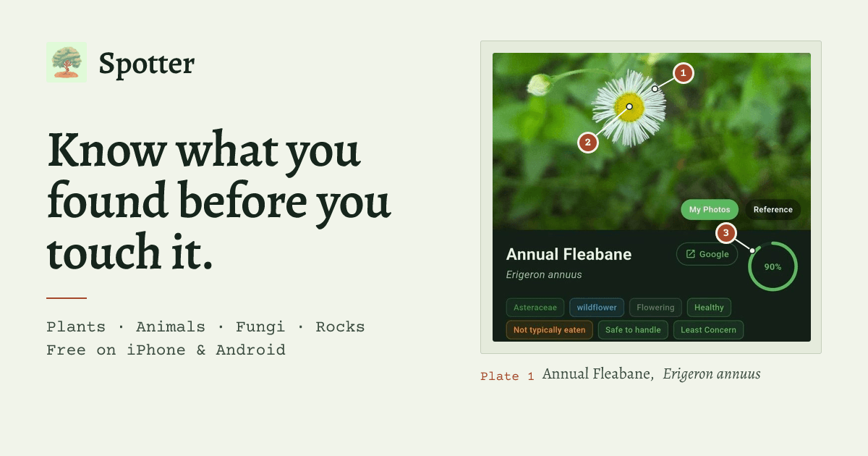Click the external-link icon in Google button
The image size is (868, 456).
(691, 254)
